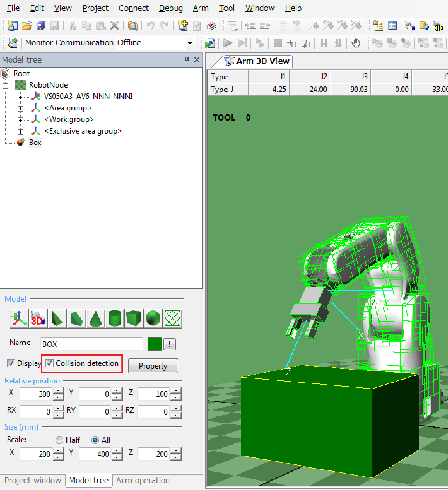The image size is (448, 490).
Task: Select the sphere model shape icon
Action: coord(153,318)
